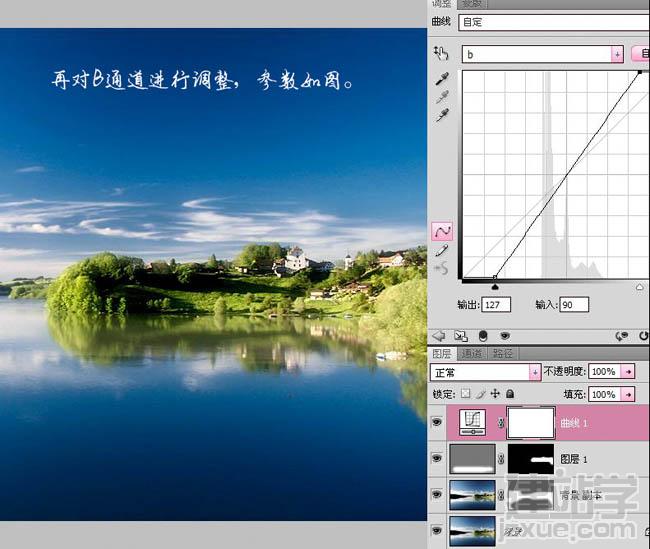Click mask link icon on 曲线 1

click(x=502, y=423)
